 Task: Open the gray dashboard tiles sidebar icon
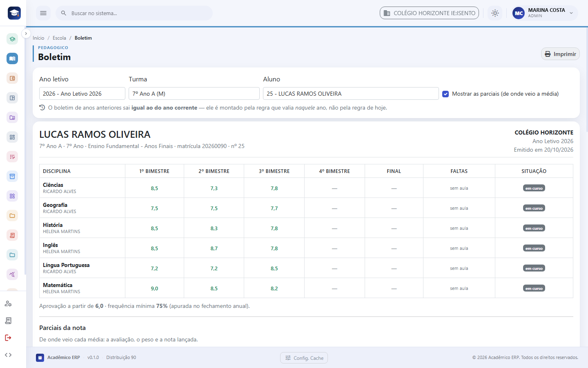(x=12, y=137)
